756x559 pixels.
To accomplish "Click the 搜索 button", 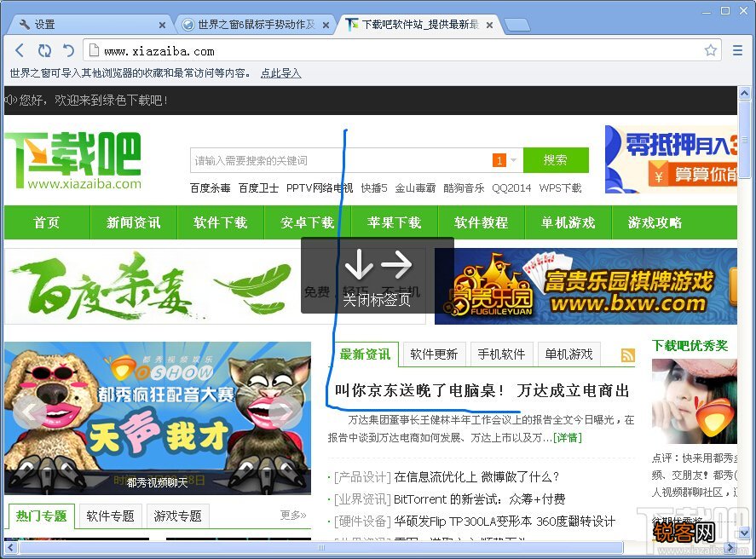I will coord(556,160).
